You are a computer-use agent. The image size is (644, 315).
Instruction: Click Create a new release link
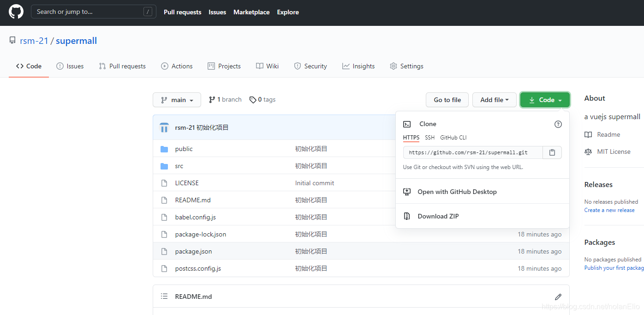point(609,210)
